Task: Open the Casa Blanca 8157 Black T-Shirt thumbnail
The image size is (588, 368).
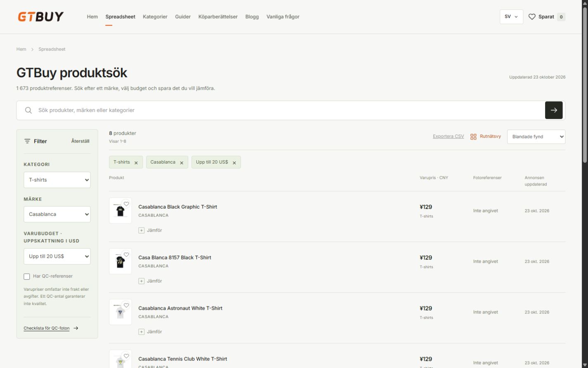Action: pyautogui.click(x=120, y=261)
